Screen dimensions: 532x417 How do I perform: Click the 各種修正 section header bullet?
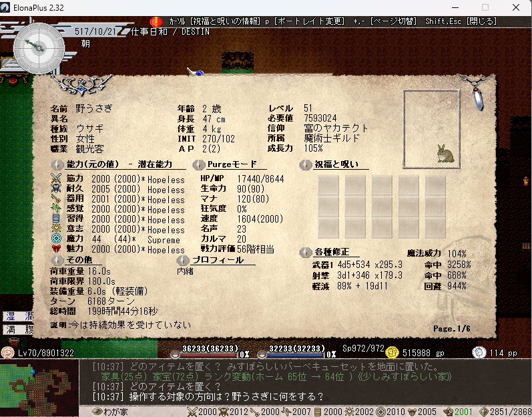(x=306, y=253)
